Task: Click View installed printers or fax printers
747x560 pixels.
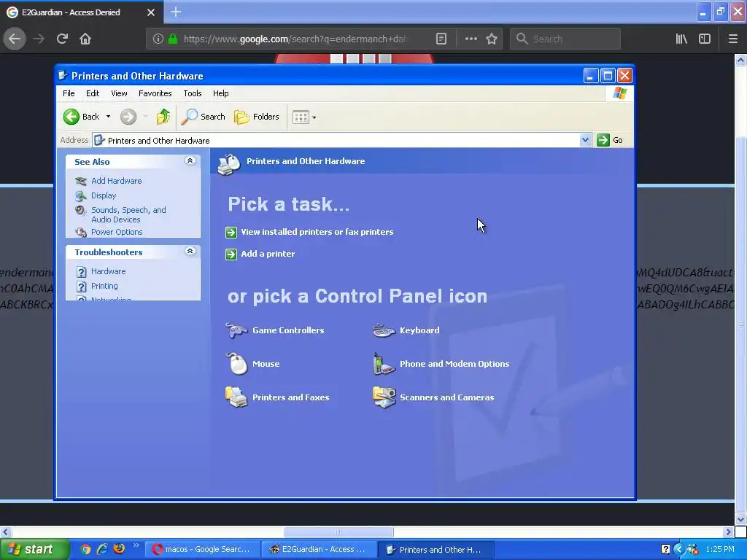Action: (x=317, y=232)
